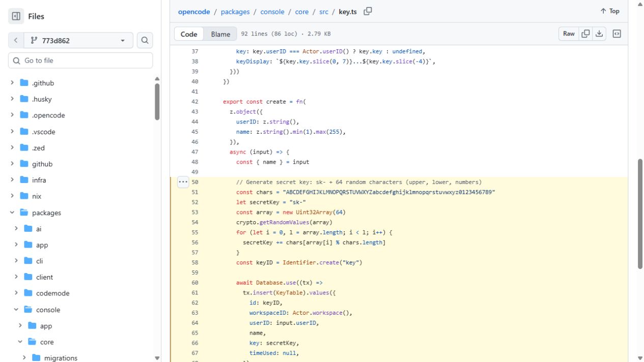Collapse the file tree panel icon
Screen dimensions: 644x362
pyautogui.click(x=16, y=16)
